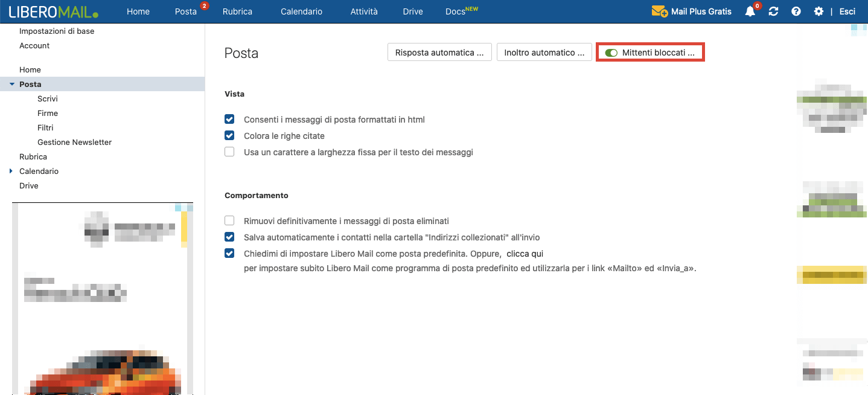The width and height of the screenshot is (868, 395).
Task: Open Gestione Newsletter settings
Action: click(x=75, y=142)
